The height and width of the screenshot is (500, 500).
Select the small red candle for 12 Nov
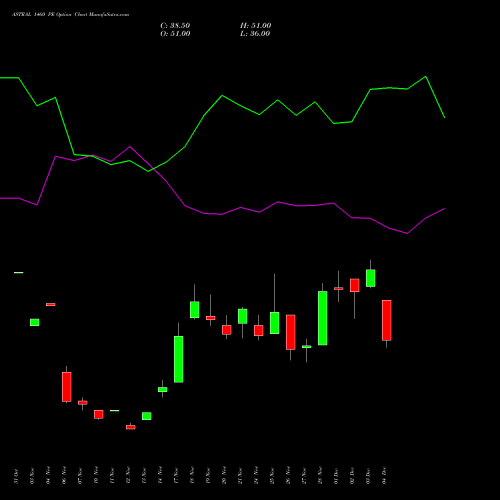point(131,427)
